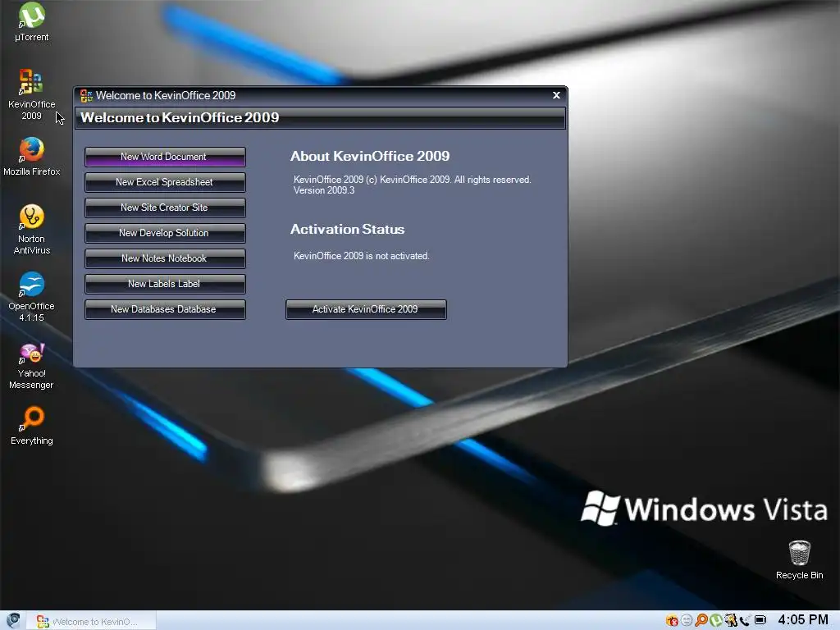The width and height of the screenshot is (840, 630).
Task: Click the KevinOffice logo in window title bar
Action: (x=85, y=95)
